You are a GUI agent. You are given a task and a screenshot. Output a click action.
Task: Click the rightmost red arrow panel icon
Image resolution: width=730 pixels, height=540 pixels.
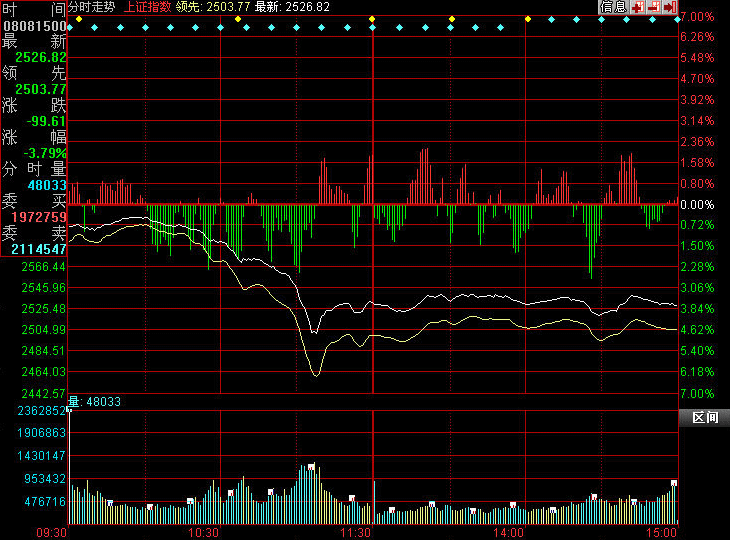point(671,7)
